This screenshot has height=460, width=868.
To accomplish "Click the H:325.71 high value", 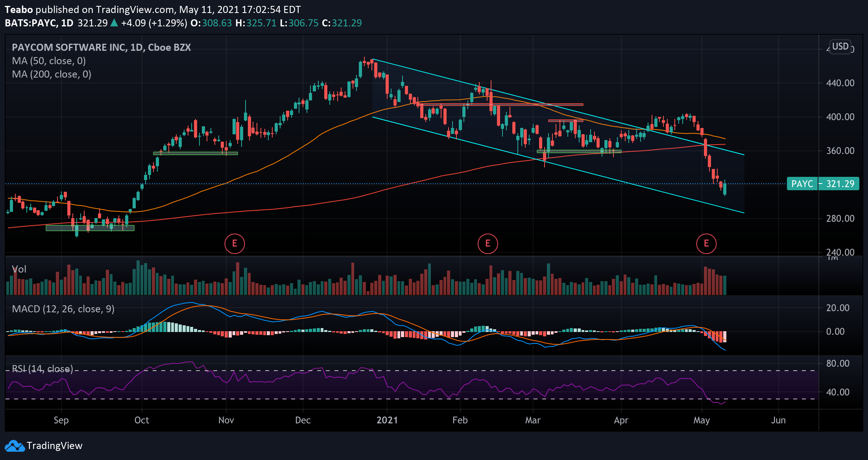I will (256, 23).
